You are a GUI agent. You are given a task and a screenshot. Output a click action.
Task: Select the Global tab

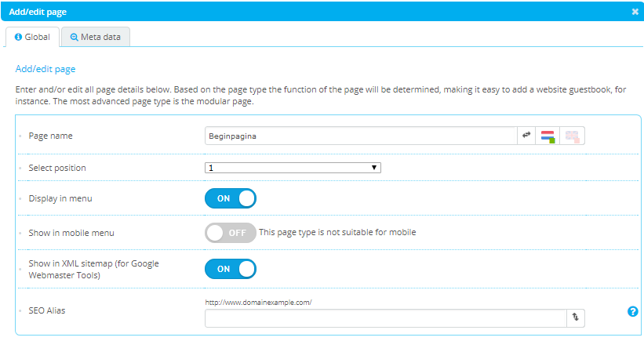click(32, 37)
